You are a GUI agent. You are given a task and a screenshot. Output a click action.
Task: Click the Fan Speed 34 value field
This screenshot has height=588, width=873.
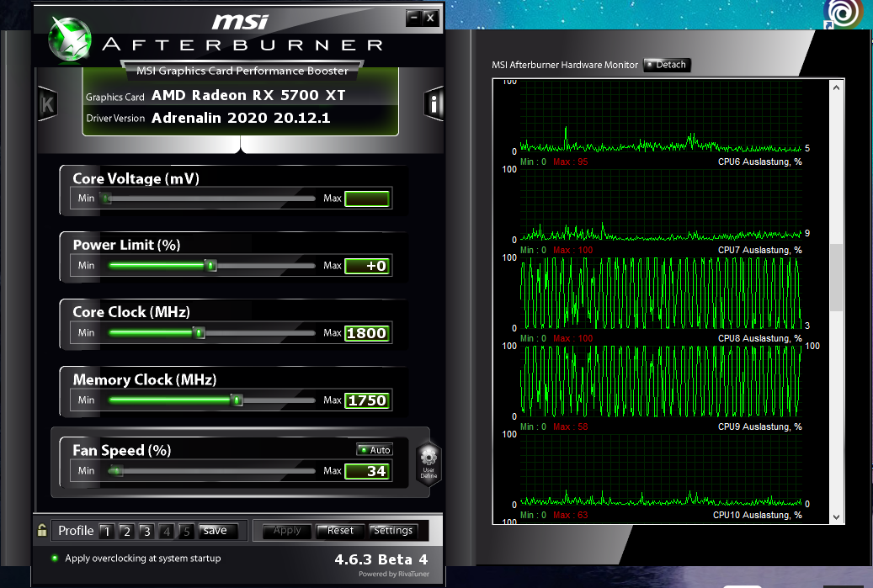pyautogui.click(x=367, y=471)
